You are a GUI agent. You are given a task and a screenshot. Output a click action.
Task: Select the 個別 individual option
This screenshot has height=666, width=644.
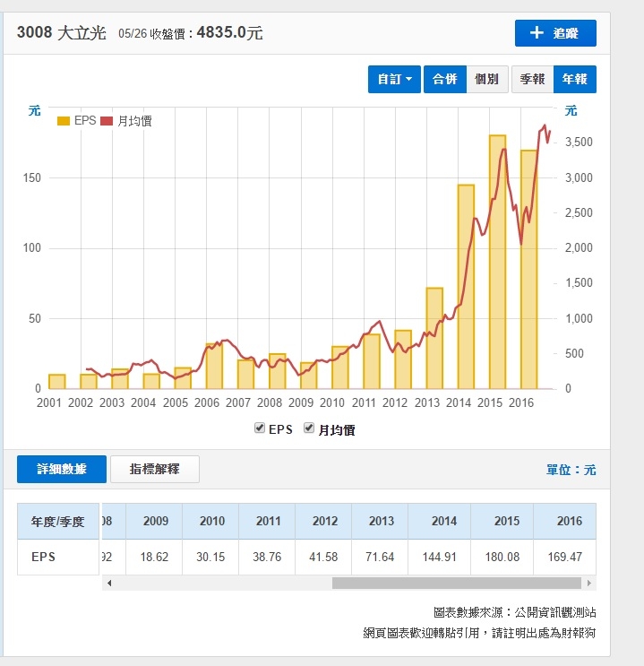coord(487,79)
